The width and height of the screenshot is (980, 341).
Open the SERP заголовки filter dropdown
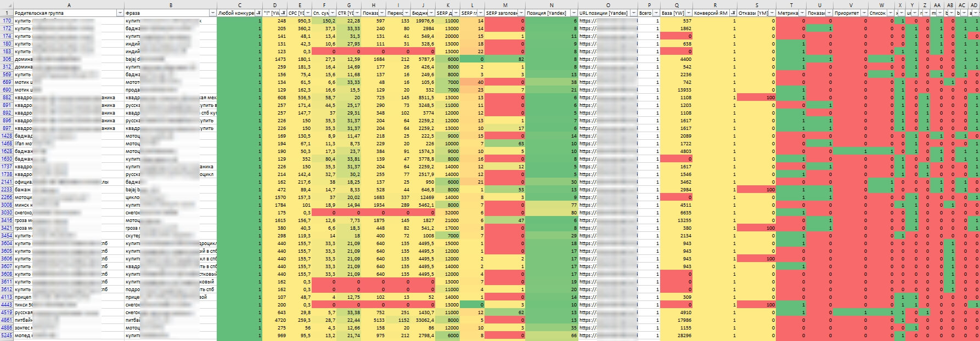[x=520, y=13]
